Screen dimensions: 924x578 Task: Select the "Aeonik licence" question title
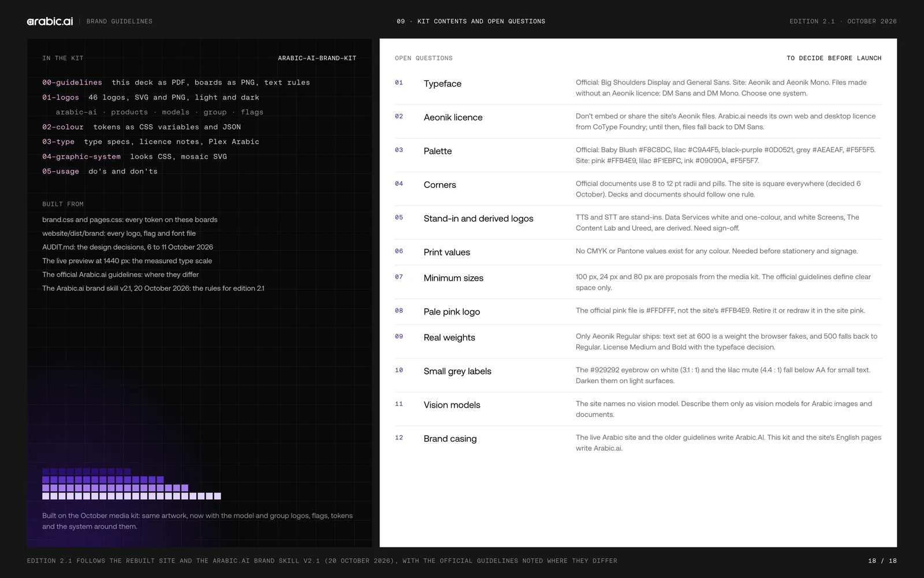pos(453,117)
